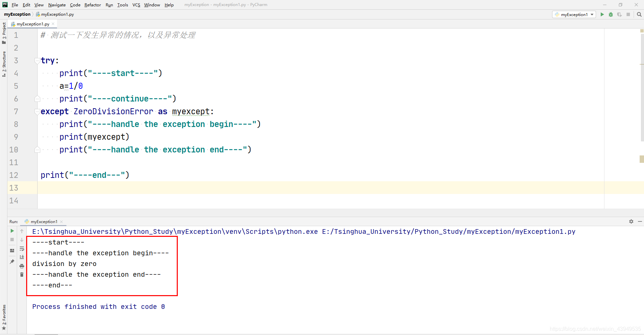The image size is (644, 335).
Task: Click the yellow inspection indicator at top
Action: [642, 31]
